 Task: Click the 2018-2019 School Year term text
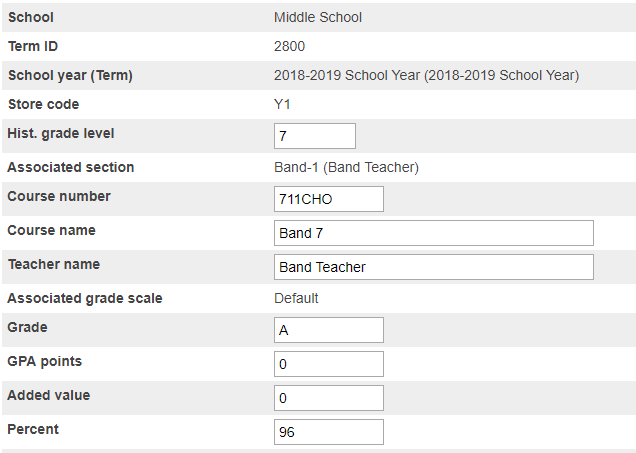coord(426,75)
